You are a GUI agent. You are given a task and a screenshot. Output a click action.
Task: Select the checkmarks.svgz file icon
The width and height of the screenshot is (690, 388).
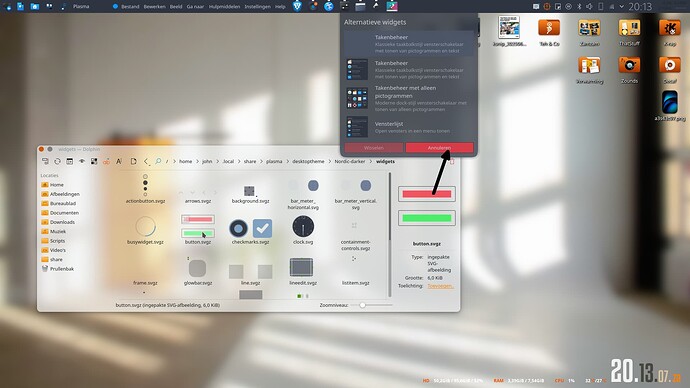click(x=250, y=228)
